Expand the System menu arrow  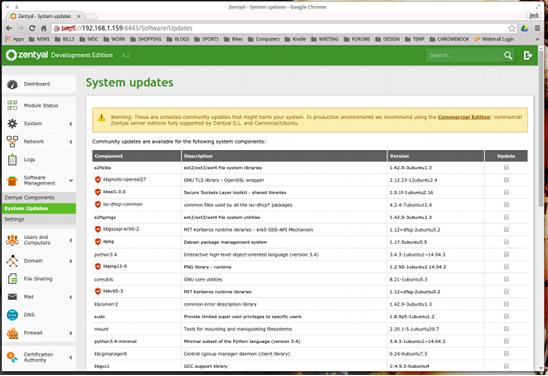(71, 124)
